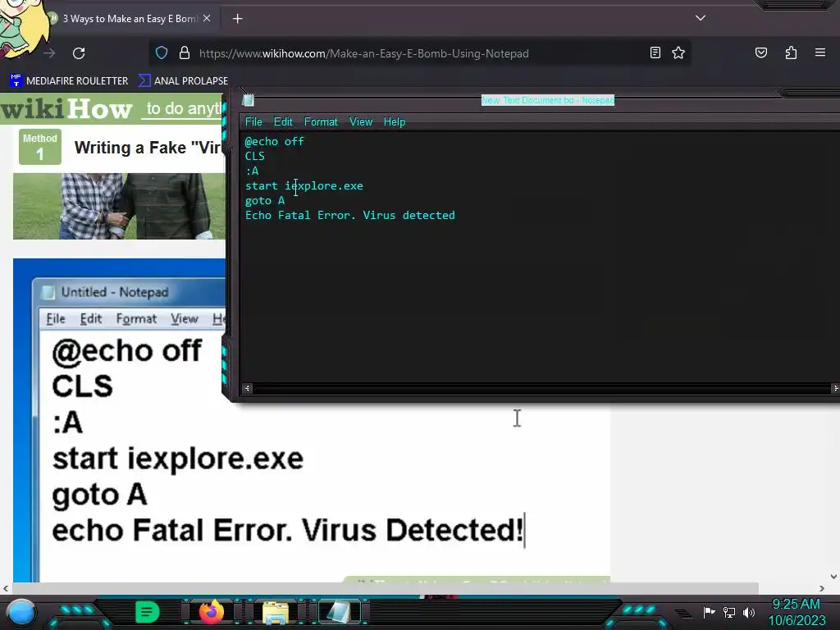Click Notepad horizontal scrollbar track
This screenshot has height=630, width=840.
541,388
